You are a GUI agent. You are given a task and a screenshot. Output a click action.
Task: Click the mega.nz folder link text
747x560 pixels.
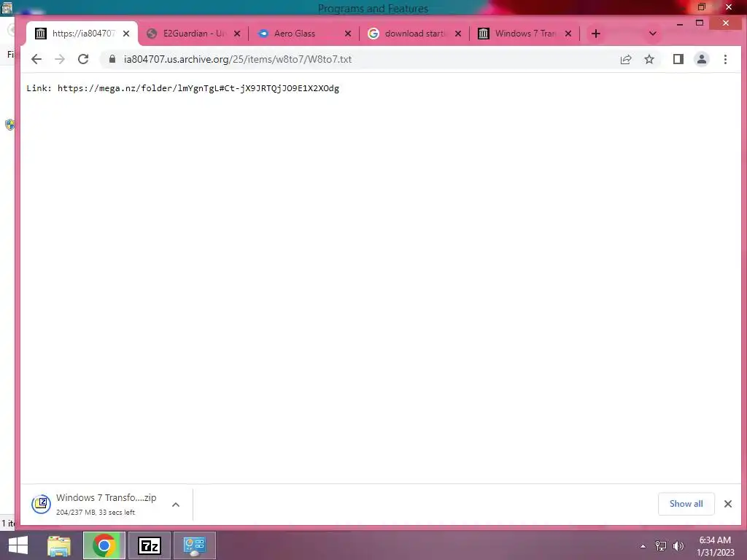[198, 88]
